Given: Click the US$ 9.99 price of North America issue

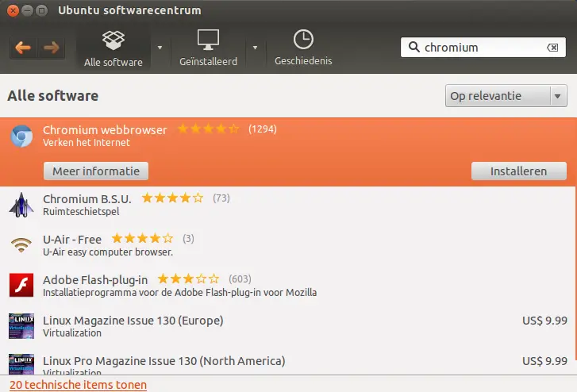Looking at the screenshot, I should click(544, 361).
